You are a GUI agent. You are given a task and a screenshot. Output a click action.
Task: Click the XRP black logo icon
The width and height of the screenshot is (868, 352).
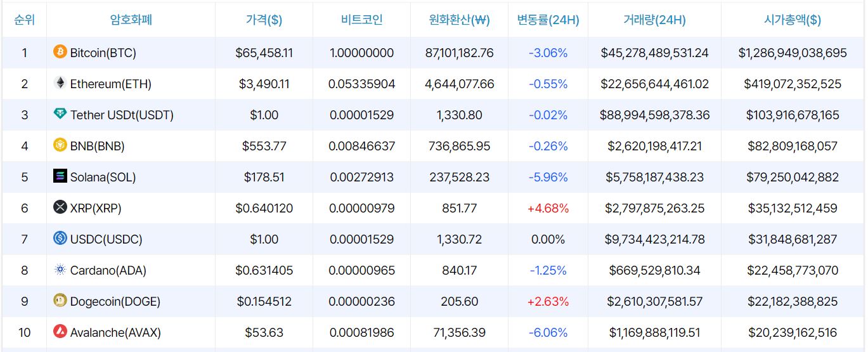(60, 207)
